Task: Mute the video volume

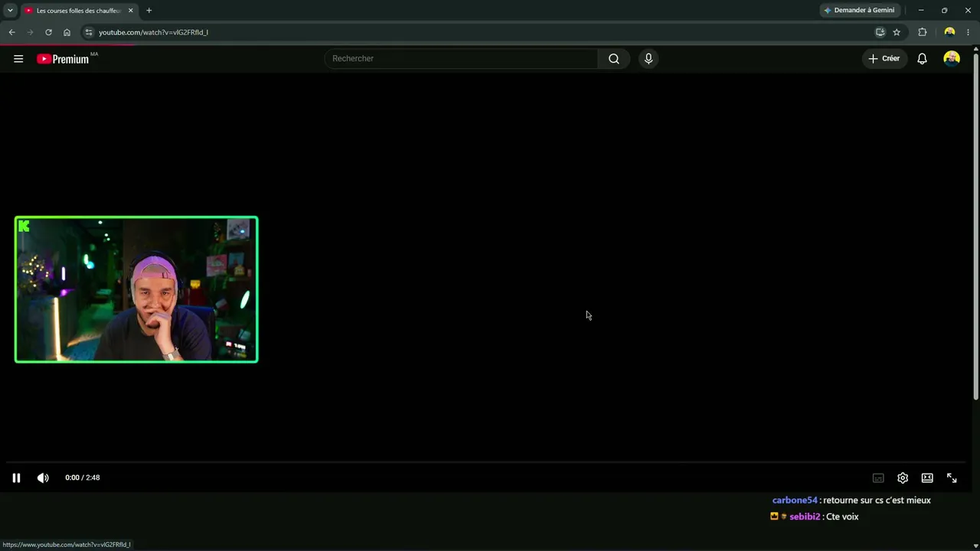Action: point(43,478)
